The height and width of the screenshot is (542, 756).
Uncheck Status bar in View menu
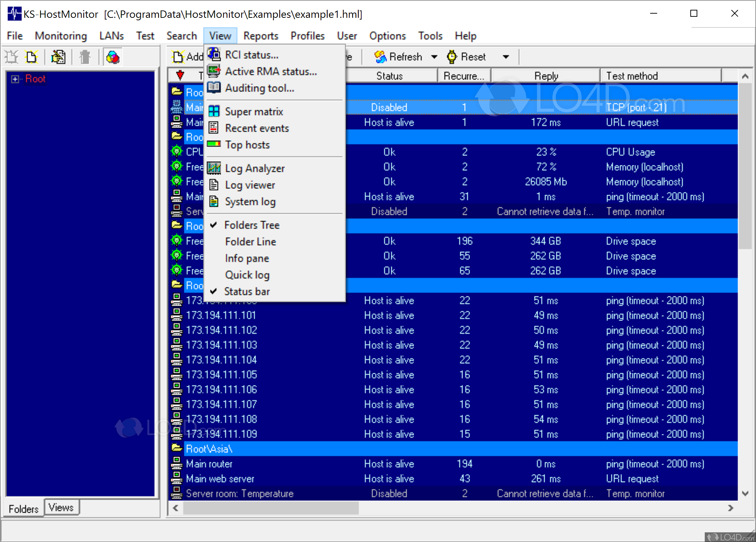[x=247, y=291]
